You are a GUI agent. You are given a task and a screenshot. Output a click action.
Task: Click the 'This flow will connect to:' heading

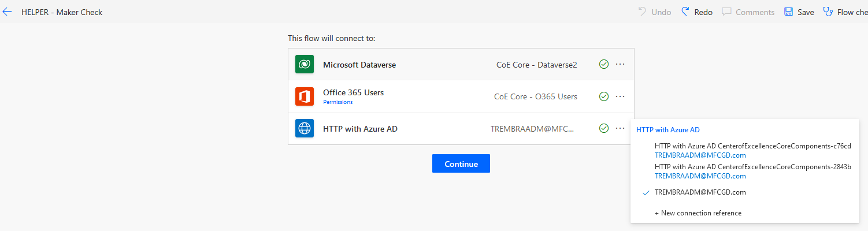point(332,38)
